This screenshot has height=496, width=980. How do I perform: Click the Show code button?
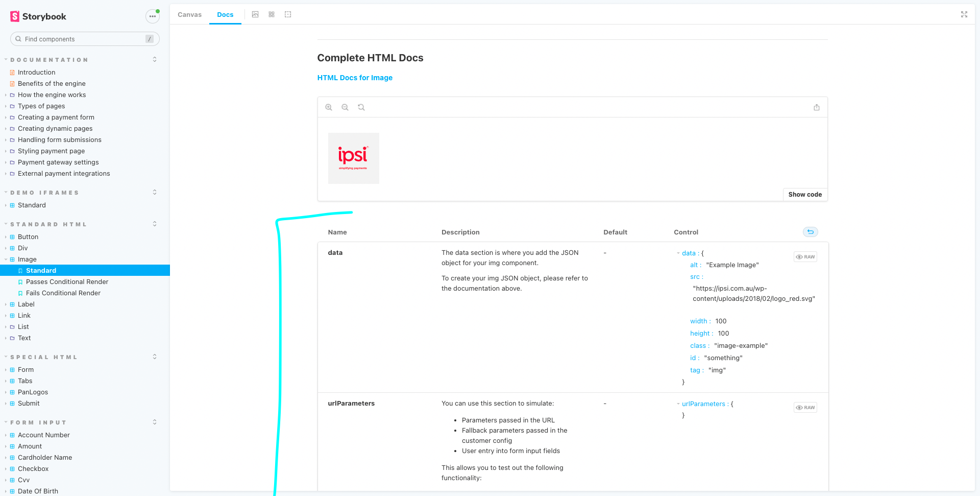coord(805,195)
